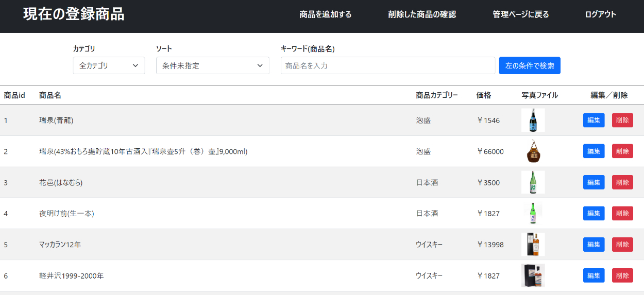Click the マッカラン12年 whisky thumbnail
Image resolution: width=644 pixels, height=295 pixels.
[533, 245]
